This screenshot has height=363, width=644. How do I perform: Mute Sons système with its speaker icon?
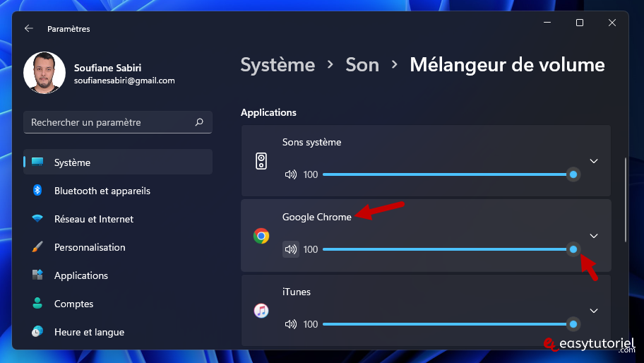coord(291,174)
